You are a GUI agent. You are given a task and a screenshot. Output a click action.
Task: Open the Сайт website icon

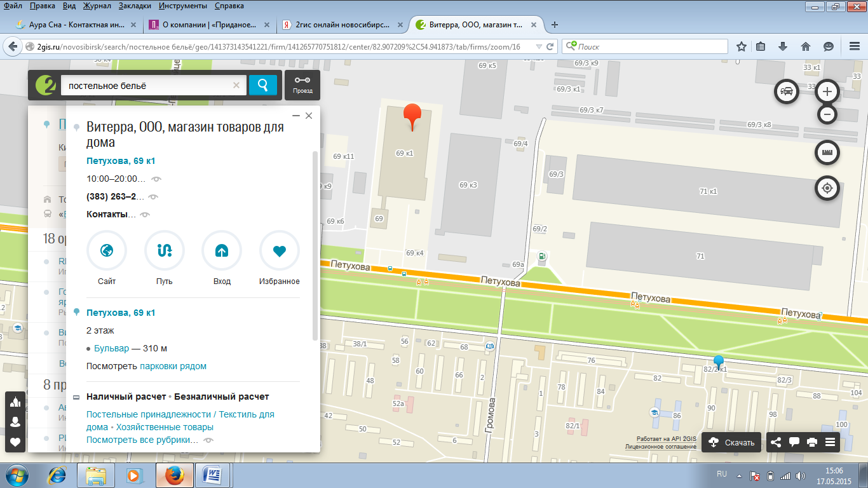107,250
